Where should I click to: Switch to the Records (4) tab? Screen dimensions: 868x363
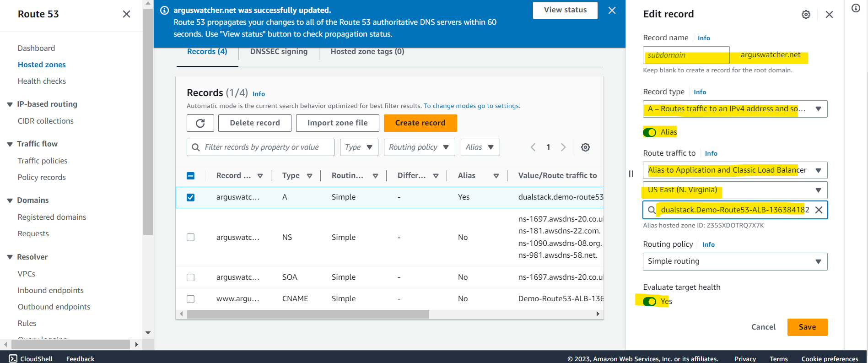207,52
